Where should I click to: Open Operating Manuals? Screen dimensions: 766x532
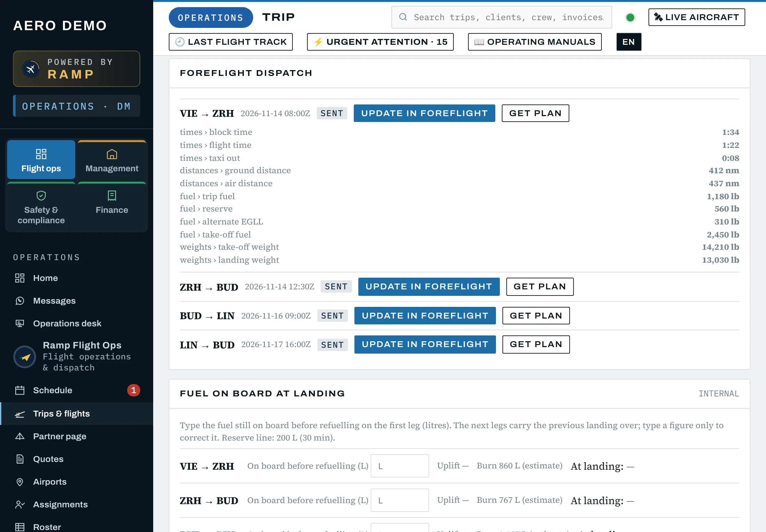click(535, 42)
